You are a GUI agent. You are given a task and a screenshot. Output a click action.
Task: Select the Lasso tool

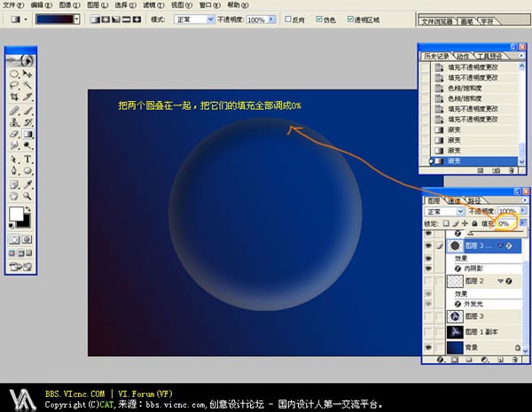tap(14, 85)
